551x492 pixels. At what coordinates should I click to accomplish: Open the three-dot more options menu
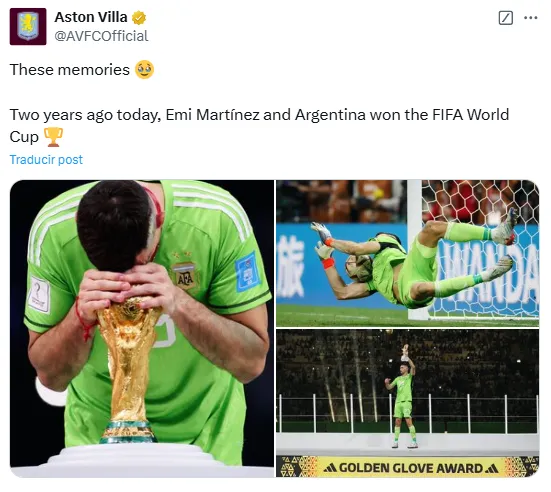click(x=531, y=18)
